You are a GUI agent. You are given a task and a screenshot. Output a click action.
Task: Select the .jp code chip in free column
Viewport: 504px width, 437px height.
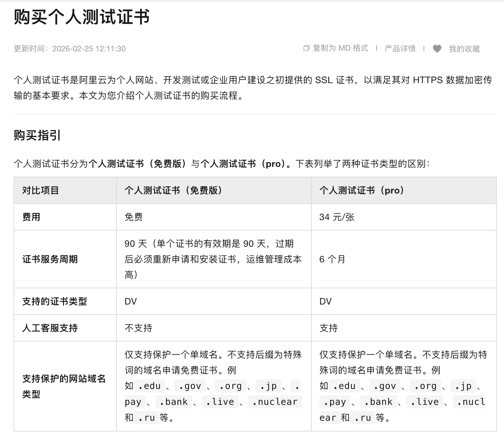point(268,386)
